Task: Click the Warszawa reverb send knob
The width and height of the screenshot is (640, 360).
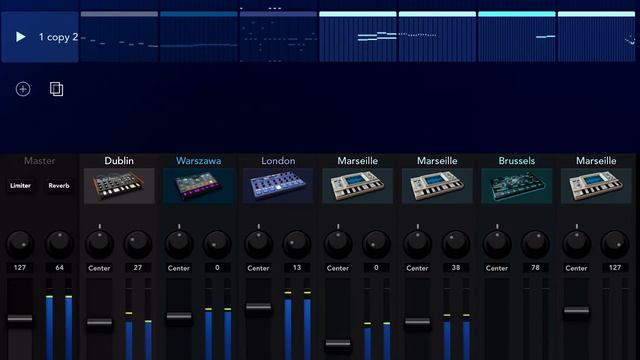Action: tap(217, 244)
